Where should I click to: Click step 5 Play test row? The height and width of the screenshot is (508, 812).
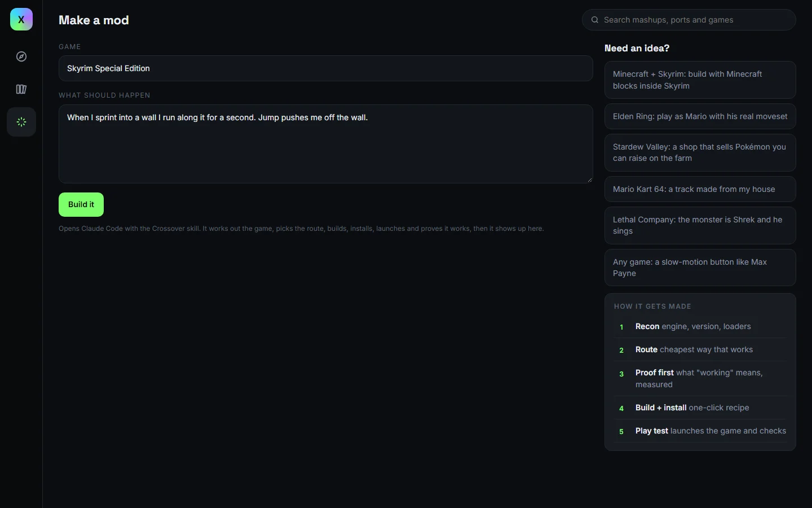[x=700, y=431]
